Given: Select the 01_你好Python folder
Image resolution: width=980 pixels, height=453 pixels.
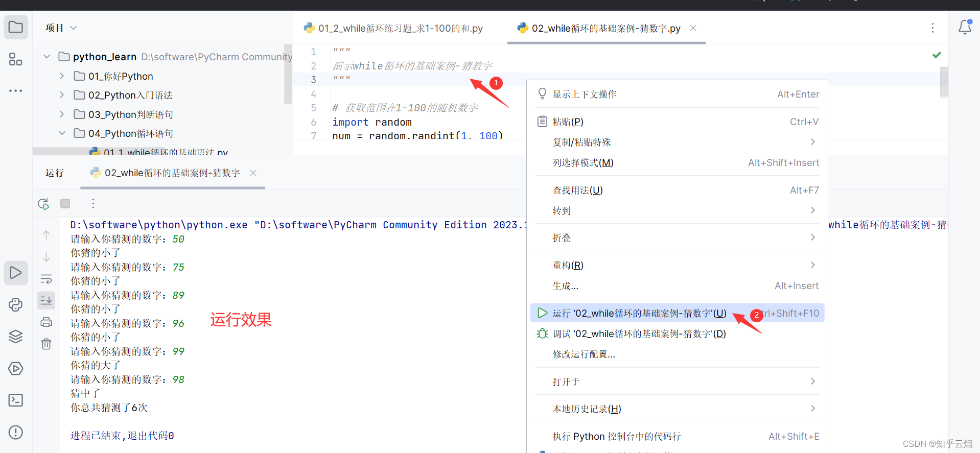Looking at the screenshot, I should coord(121,76).
